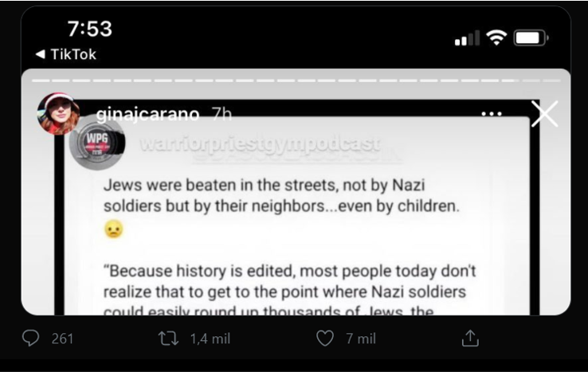Screen dimensions: 588x372
Task: Open the three-dot story options menu
Action: [x=492, y=114]
